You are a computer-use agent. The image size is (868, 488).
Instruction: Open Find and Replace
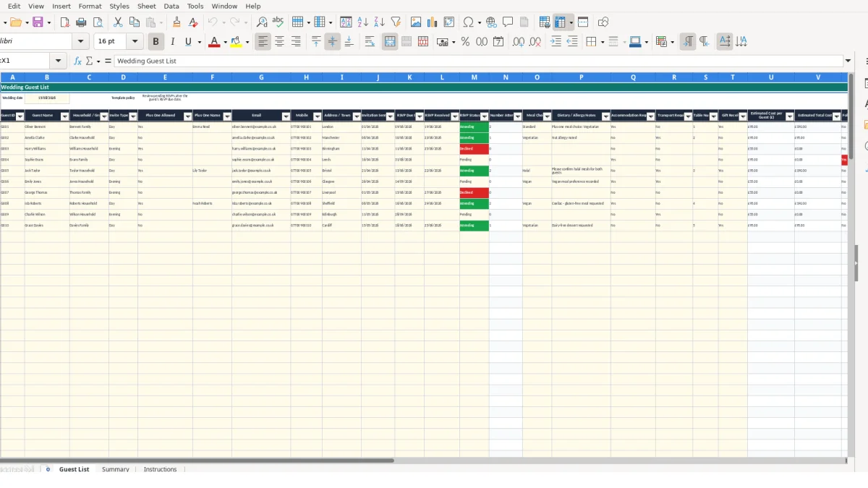tap(262, 22)
